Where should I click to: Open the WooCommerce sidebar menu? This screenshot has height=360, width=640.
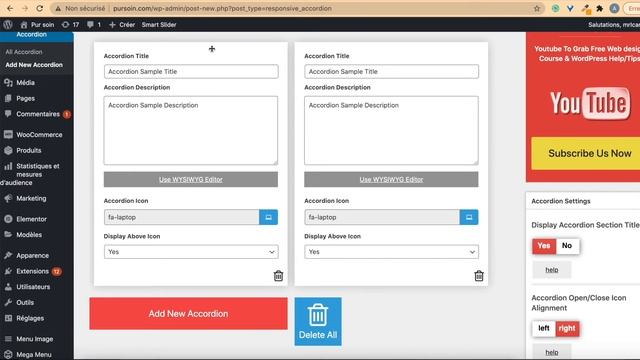click(39, 135)
